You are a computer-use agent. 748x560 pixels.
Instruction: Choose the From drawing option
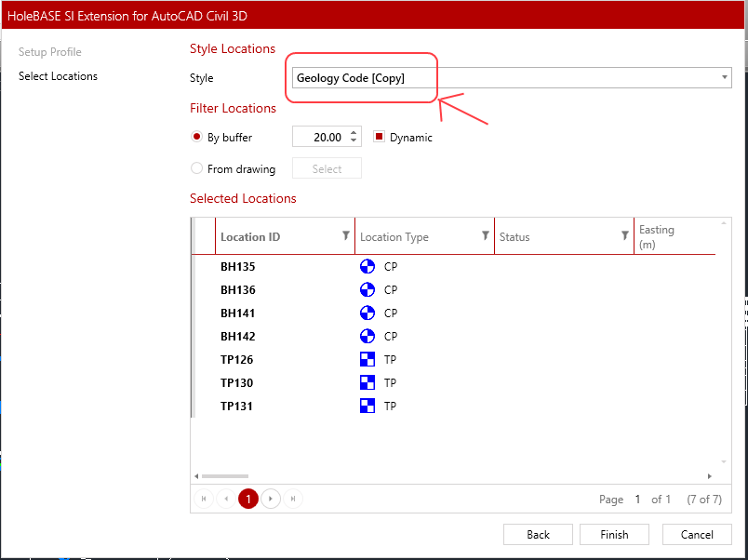click(x=196, y=168)
